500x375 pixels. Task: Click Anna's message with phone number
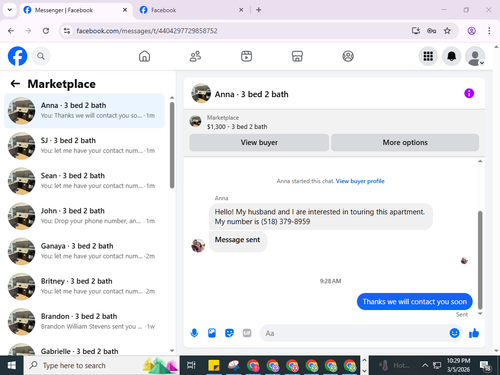(x=321, y=217)
